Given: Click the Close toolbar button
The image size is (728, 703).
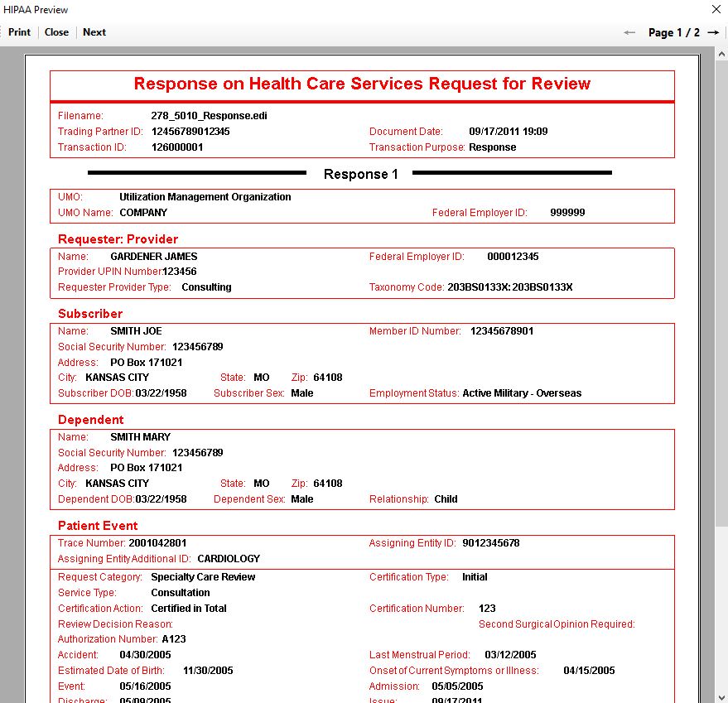Looking at the screenshot, I should (x=56, y=32).
